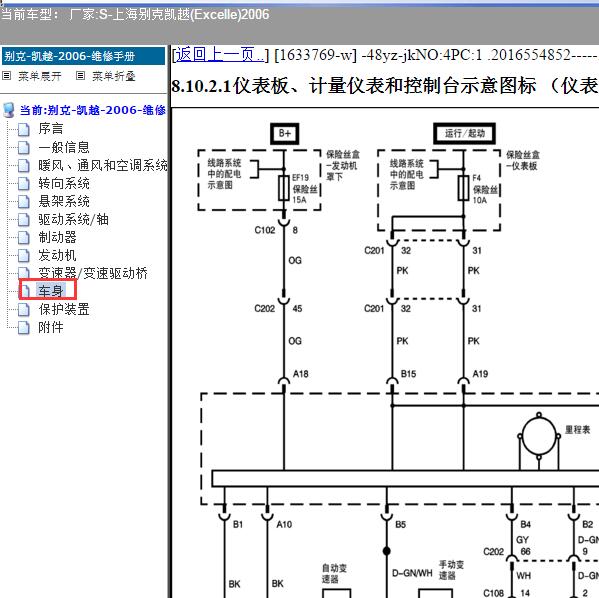599x598 pixels.
Task: Open the 悬架系统 section
Action: [x=64, y=201]
